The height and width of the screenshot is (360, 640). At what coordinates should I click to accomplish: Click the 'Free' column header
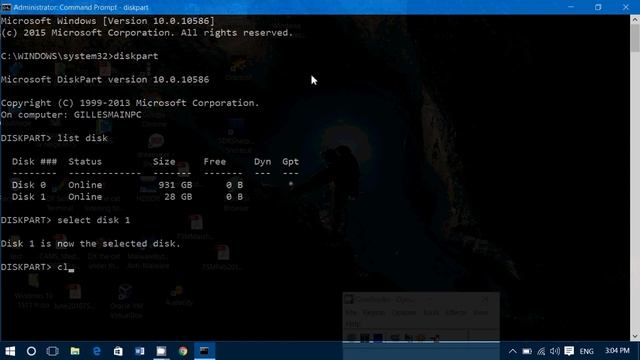tap(215, 162)
